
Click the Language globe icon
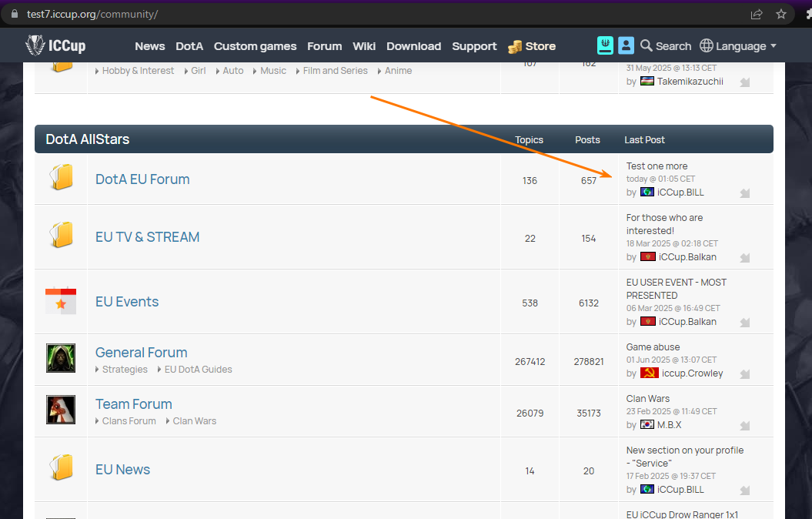pos(707,45)
